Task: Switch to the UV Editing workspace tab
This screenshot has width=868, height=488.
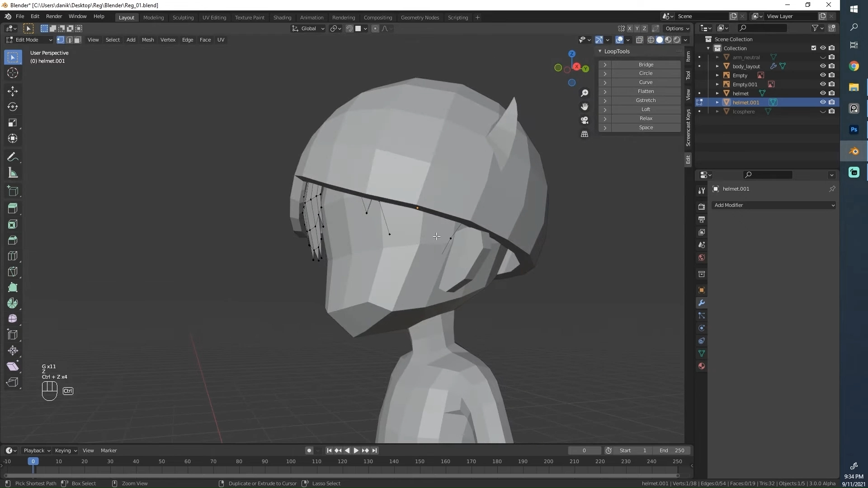Action: 214,17
